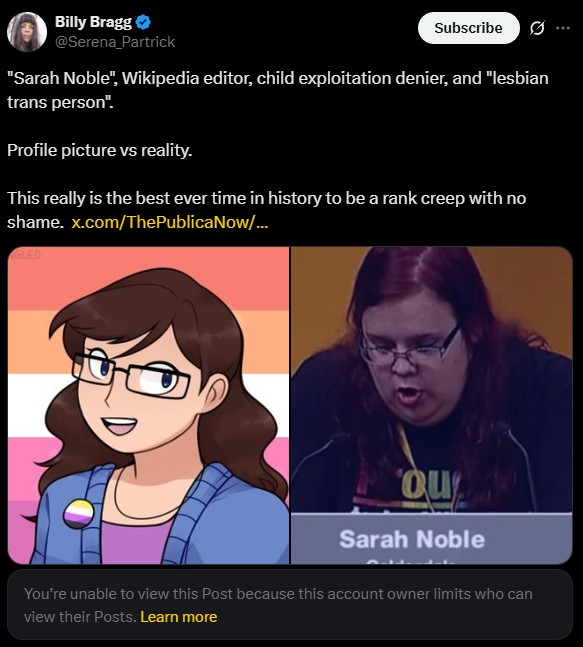Click the "best ever time in history" sentence
Screen dimensions: 583x647
click(266, 210)
